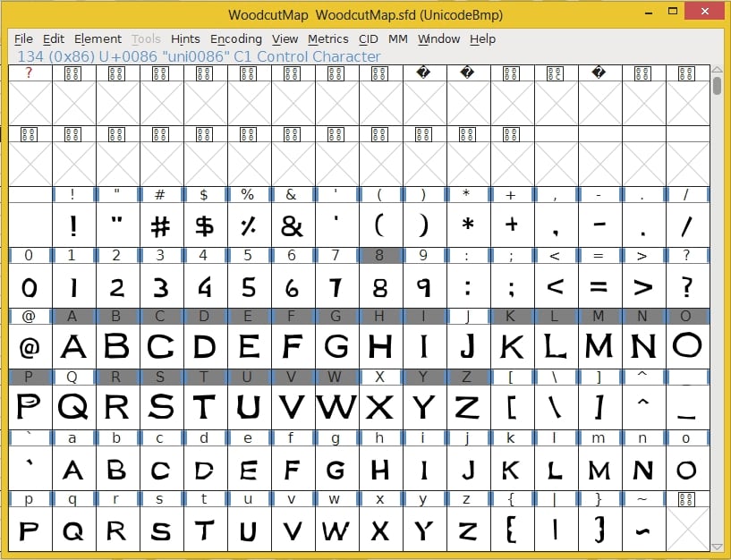731x560 pixels.
Task: Open the Edit menu
Action: [53, 39]
